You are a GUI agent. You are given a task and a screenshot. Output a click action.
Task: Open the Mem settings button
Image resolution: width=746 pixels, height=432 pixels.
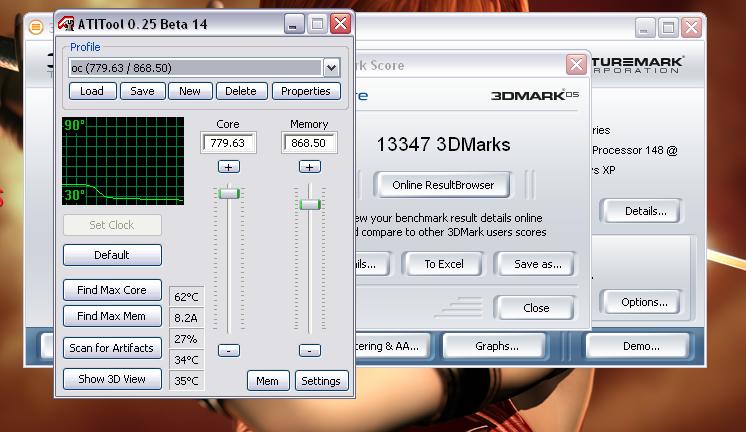[x=268, y=381]
